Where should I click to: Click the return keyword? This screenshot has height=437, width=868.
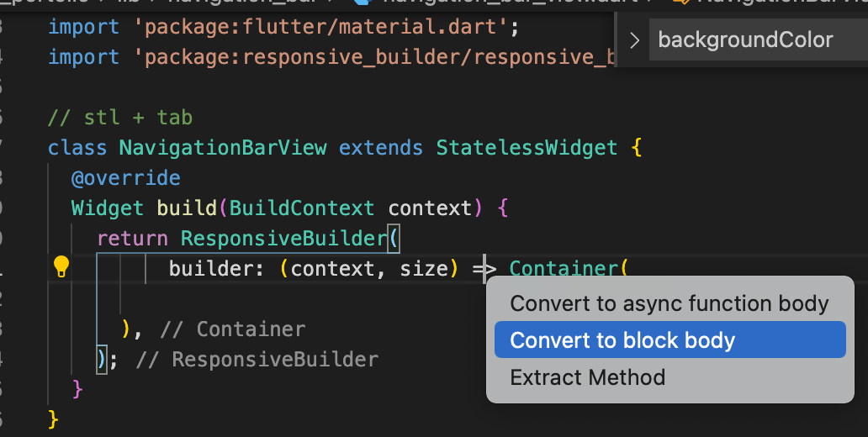132,239
